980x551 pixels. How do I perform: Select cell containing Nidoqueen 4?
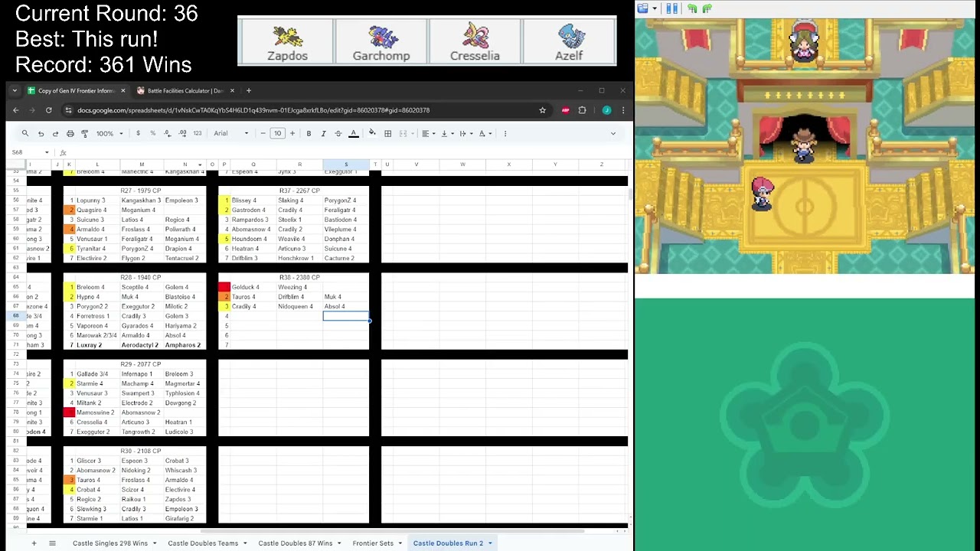coord(299,306)
